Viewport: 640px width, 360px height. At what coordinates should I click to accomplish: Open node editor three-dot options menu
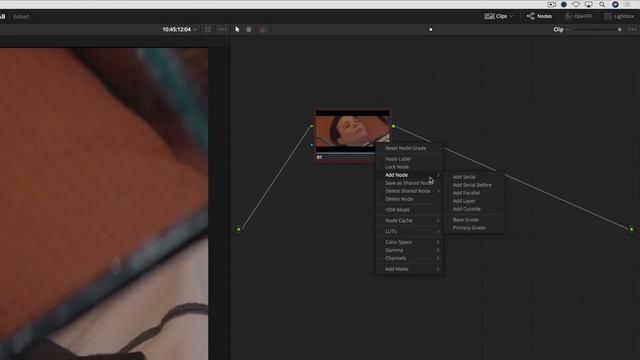coord(632,29)
